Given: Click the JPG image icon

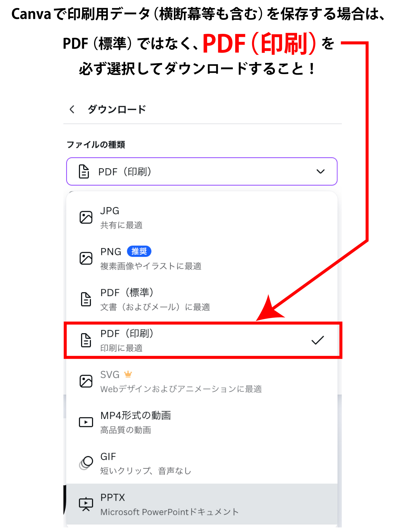Looking at the screenshot, I should pyautogui.click(x=86, y=217).
